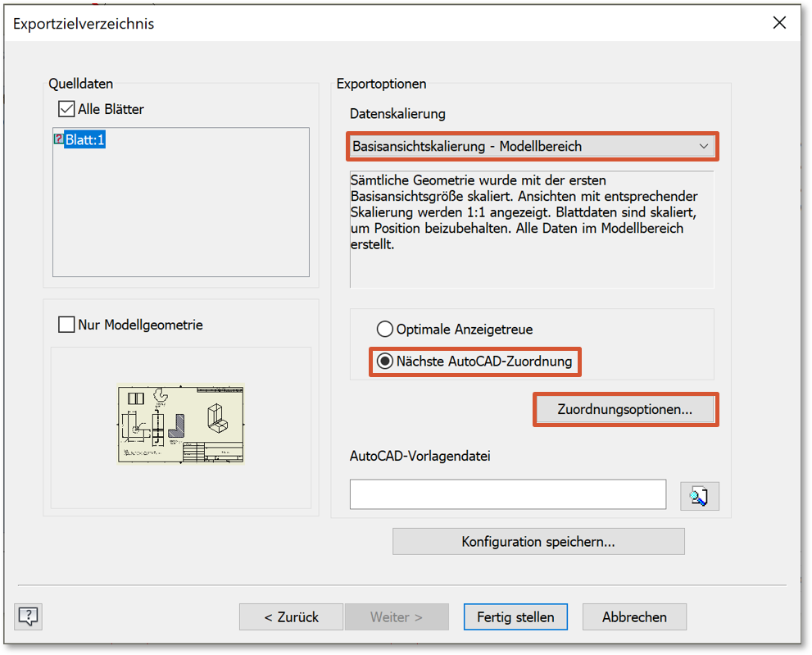This screenshot has height=655, width=812.
Task: Select Nächste AutoCAD-Zuordnung radio option
Action: tap(385, 362)
